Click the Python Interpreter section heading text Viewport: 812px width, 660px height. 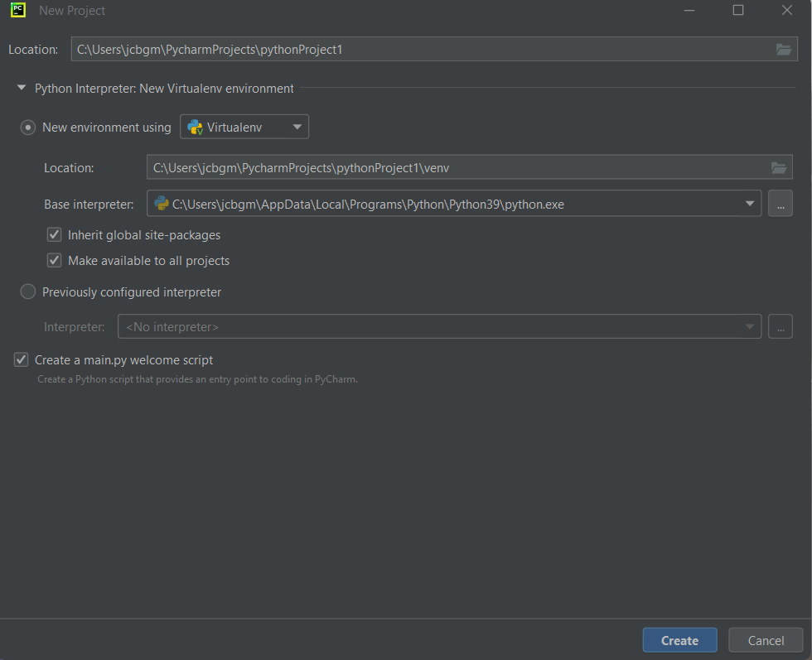coord(164,89)
